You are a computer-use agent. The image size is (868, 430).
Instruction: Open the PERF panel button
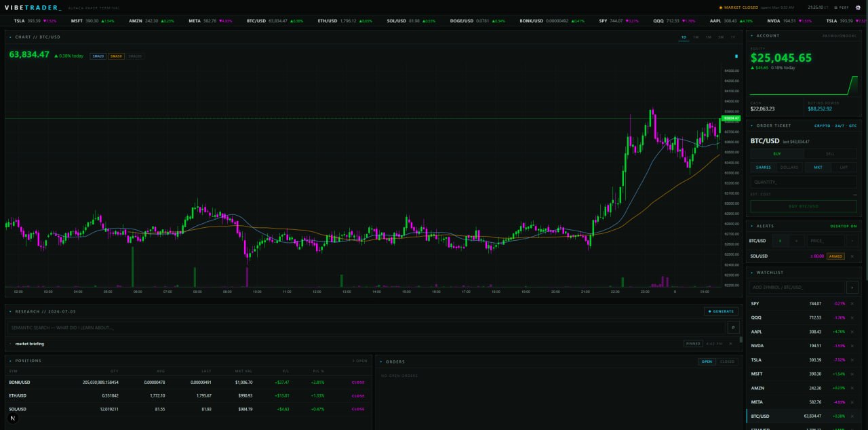(841, 7)
